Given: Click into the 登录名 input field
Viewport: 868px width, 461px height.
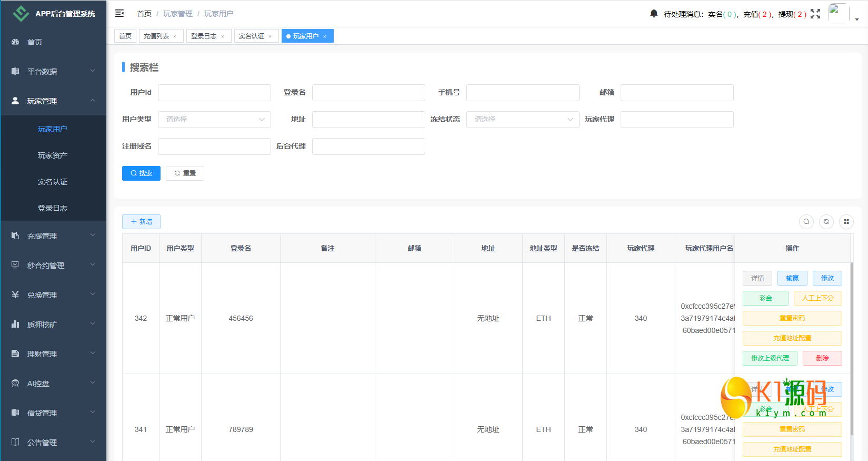Looking at the screenshot, I should coord(368,93).
